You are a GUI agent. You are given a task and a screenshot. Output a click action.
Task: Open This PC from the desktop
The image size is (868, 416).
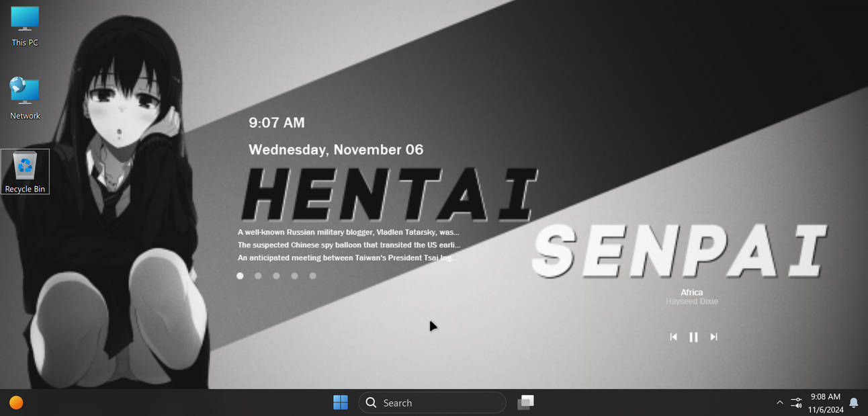coord(24,26)
